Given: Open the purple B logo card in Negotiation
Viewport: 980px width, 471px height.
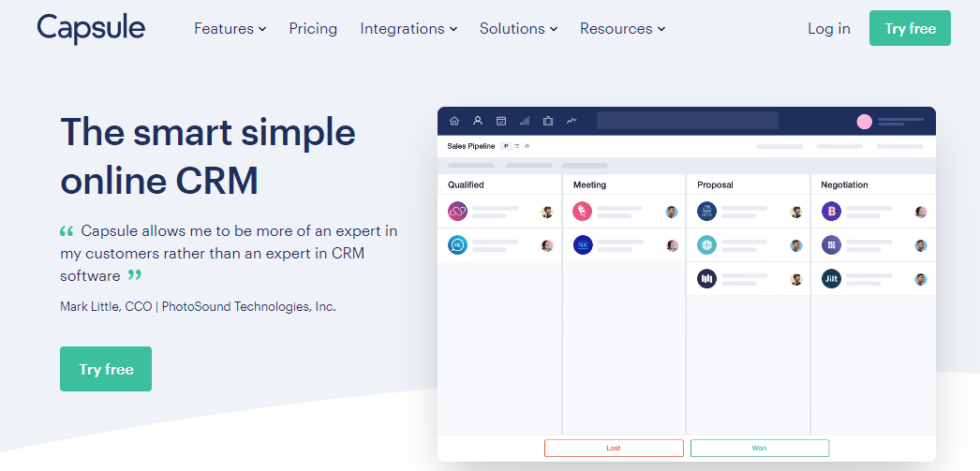Looking at the screenshot, I should 831,211.
